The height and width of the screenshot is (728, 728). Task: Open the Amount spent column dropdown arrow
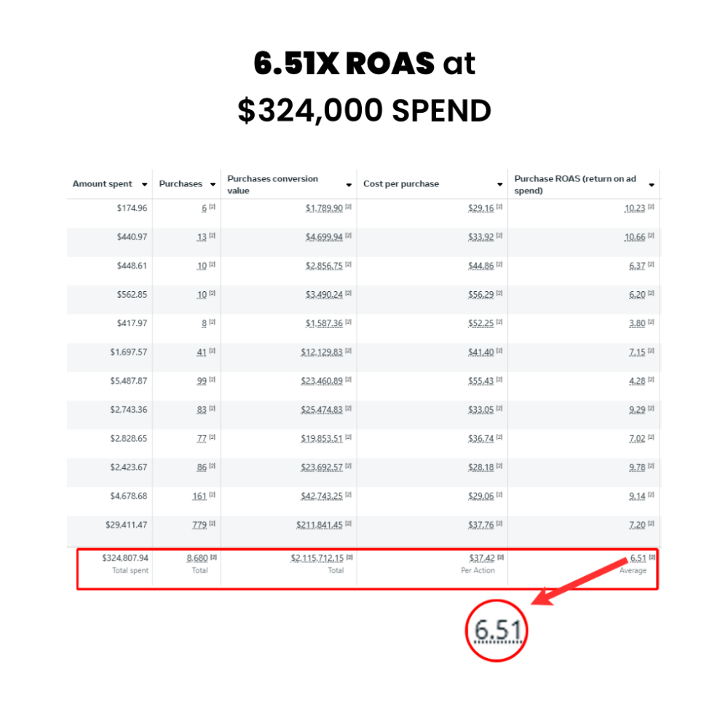145,185
